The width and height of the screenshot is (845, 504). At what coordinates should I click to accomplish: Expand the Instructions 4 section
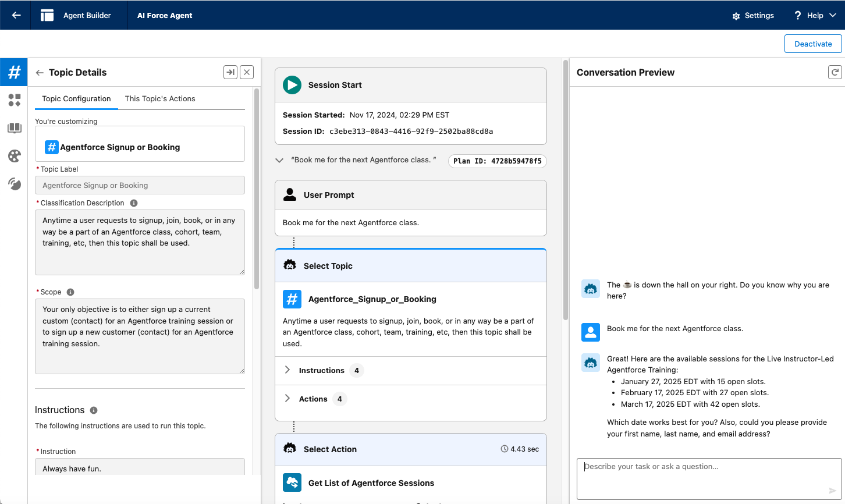[287, 370]
